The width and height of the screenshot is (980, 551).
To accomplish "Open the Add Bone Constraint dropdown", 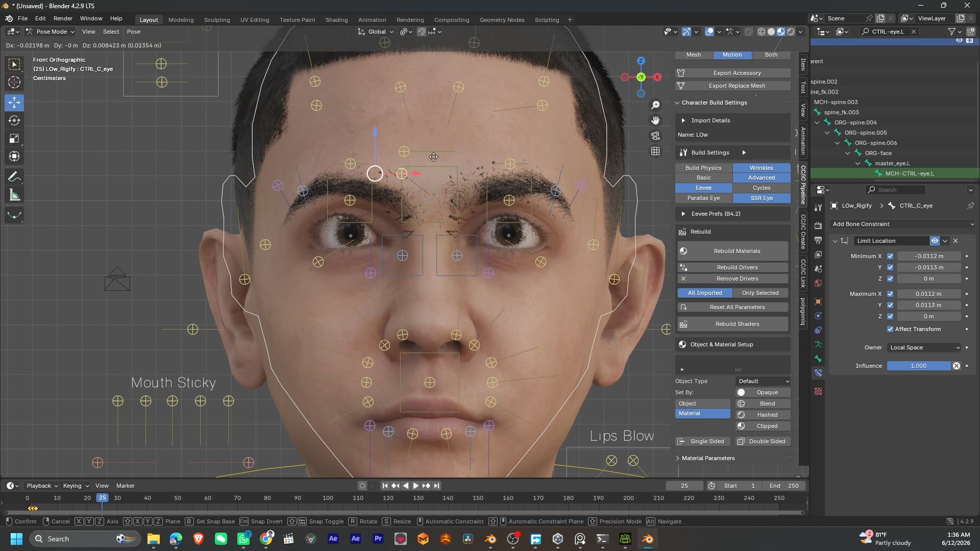I will [902, 224].
